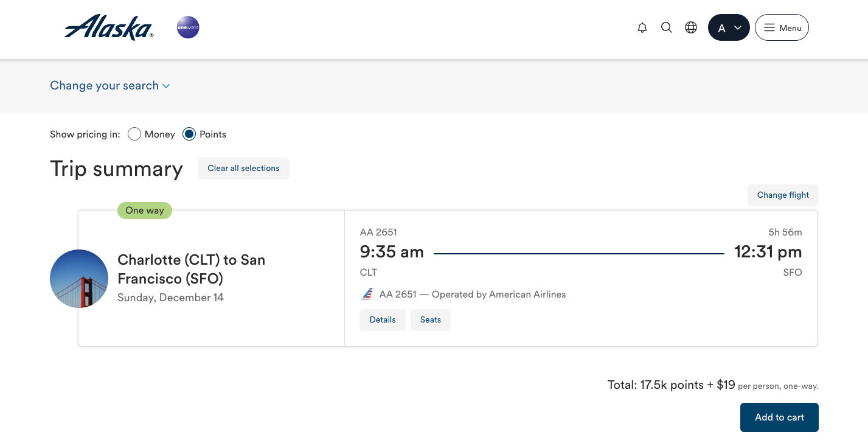868x443 pixels.
Task: Click the hamburger icon inside Menu
Action: point(769,27)
